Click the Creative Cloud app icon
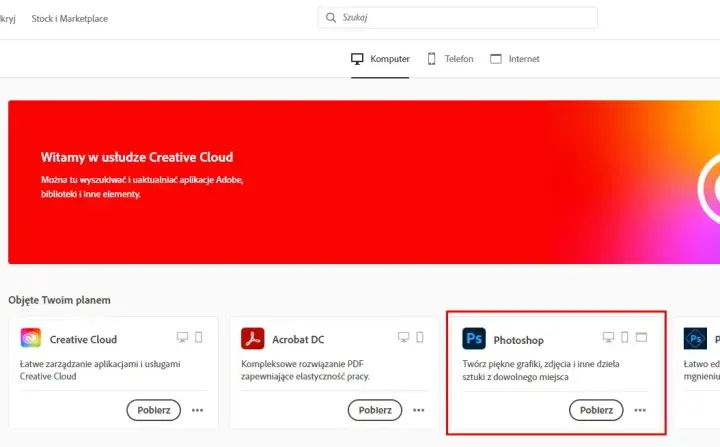Viewport: 720px width, 447px height. point(31,338)
